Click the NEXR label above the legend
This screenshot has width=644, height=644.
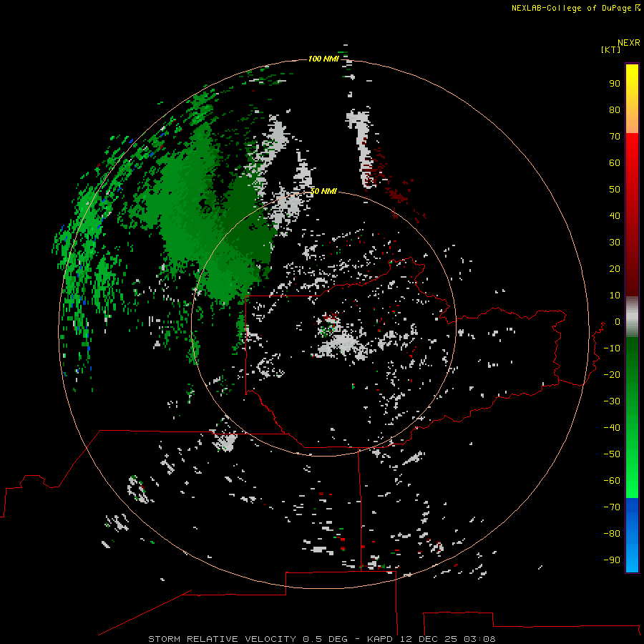(629, 43)
